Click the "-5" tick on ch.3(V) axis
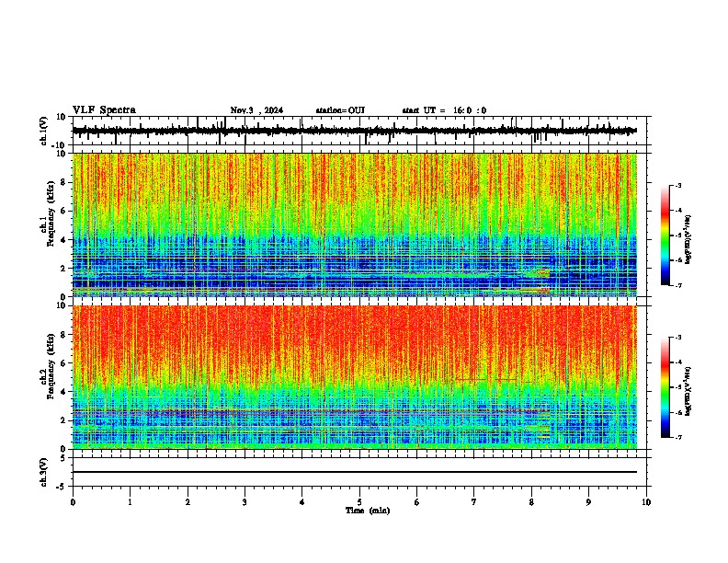The height and width of the screenshot is (563, 728). [x=62, y=487]
